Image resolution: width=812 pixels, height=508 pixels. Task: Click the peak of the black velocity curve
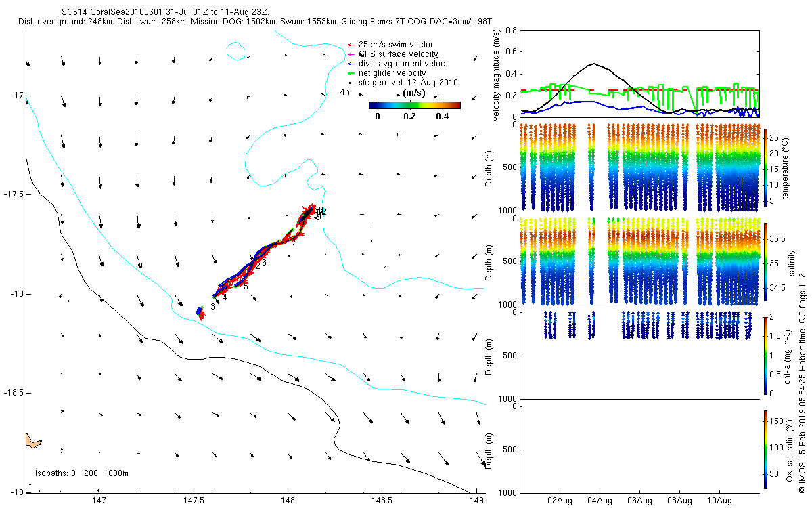593,64
